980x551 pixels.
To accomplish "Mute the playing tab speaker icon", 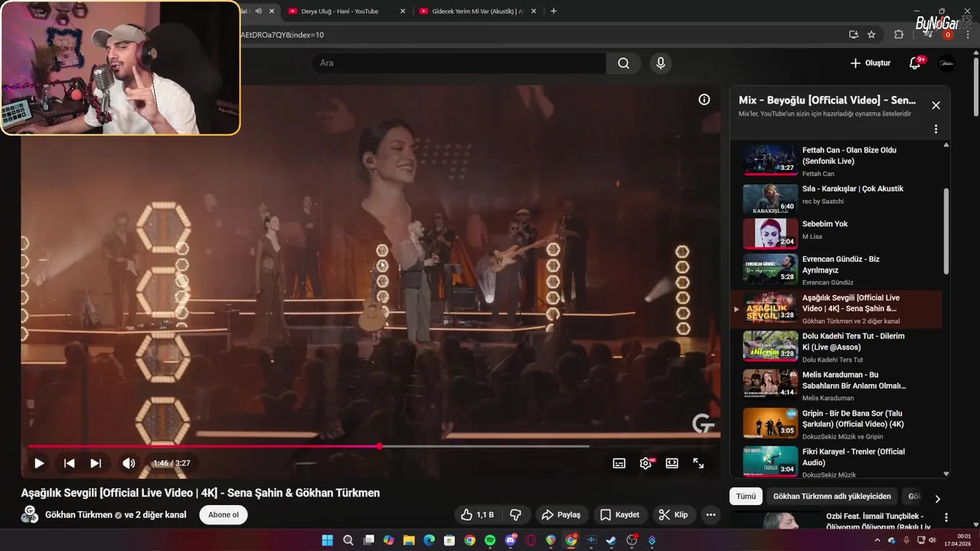I will [x=259, y=11].
